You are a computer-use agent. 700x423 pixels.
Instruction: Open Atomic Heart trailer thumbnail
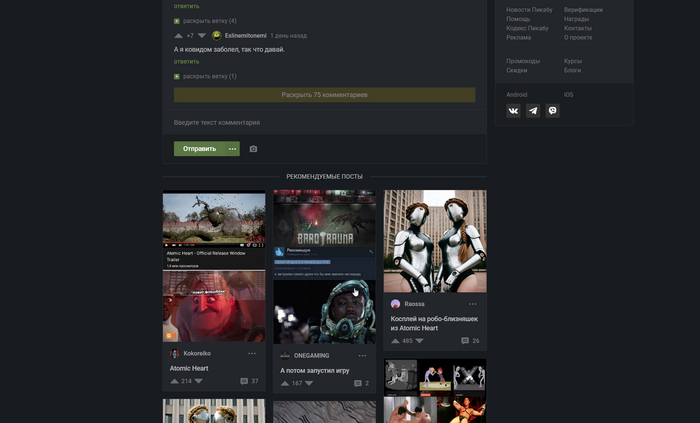214,266
